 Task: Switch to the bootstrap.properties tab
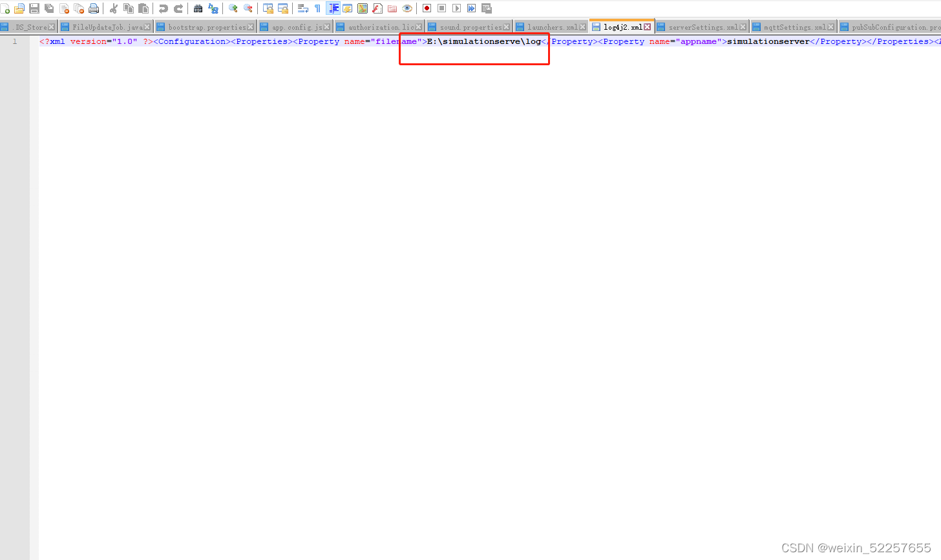pos(206,27)
